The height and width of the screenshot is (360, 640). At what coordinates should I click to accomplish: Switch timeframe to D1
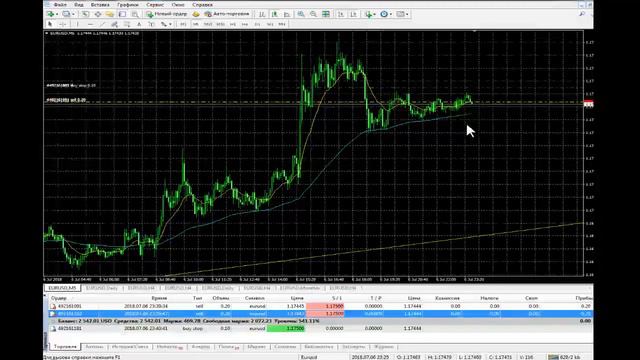(x=258, y=24)
